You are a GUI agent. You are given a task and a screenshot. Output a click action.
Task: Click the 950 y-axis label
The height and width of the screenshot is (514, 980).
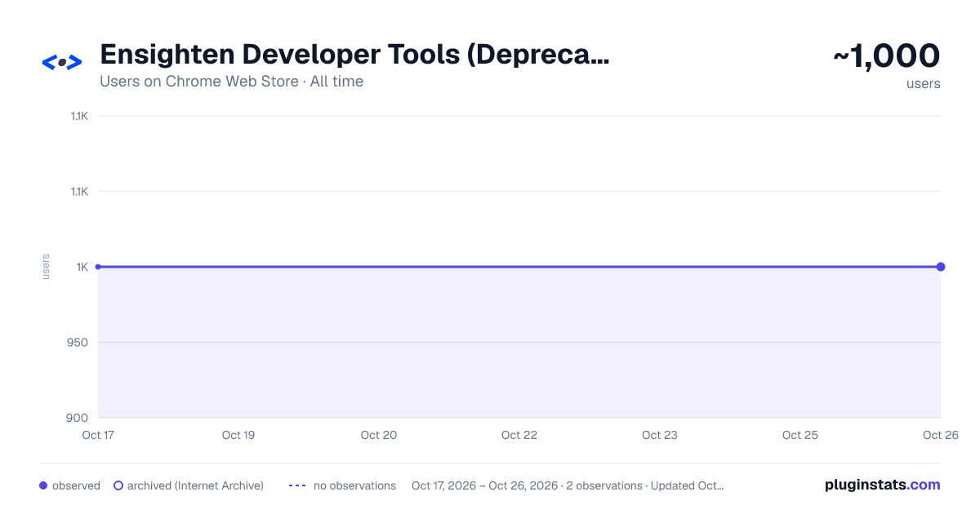pos(78,342)
